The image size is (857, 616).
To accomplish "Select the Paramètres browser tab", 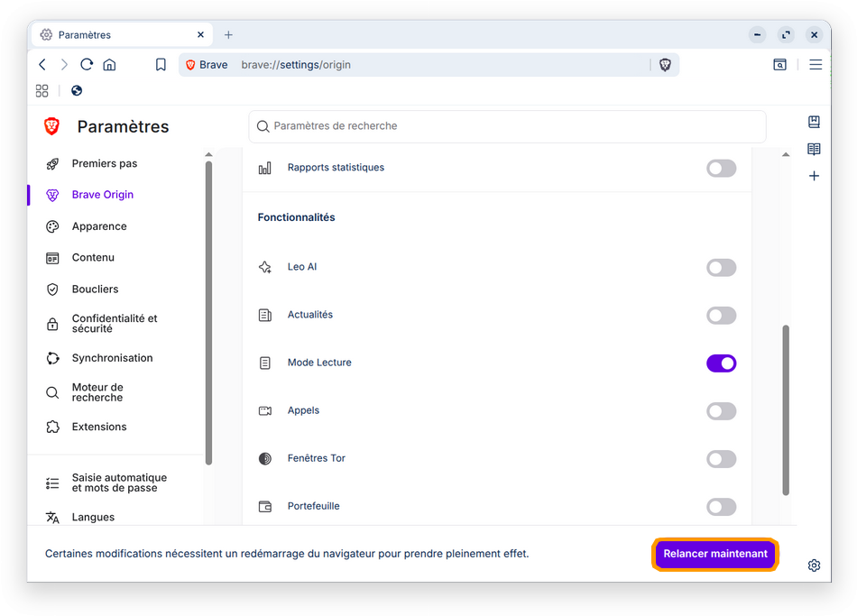I will coord(123,35).
